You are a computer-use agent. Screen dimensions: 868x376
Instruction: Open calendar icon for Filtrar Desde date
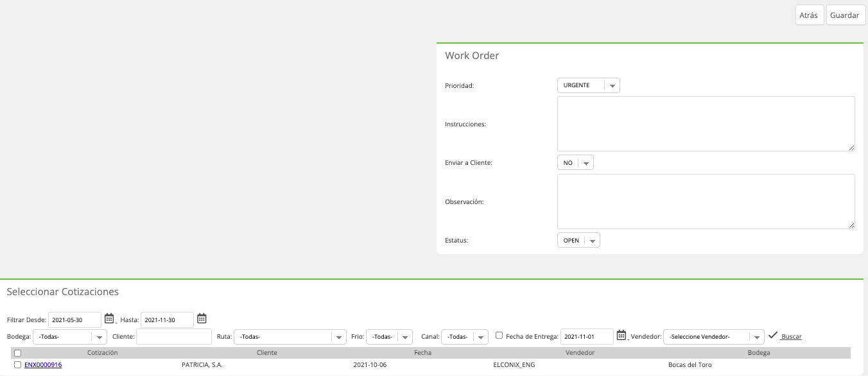pyautogui.click(x=109, y=318)
